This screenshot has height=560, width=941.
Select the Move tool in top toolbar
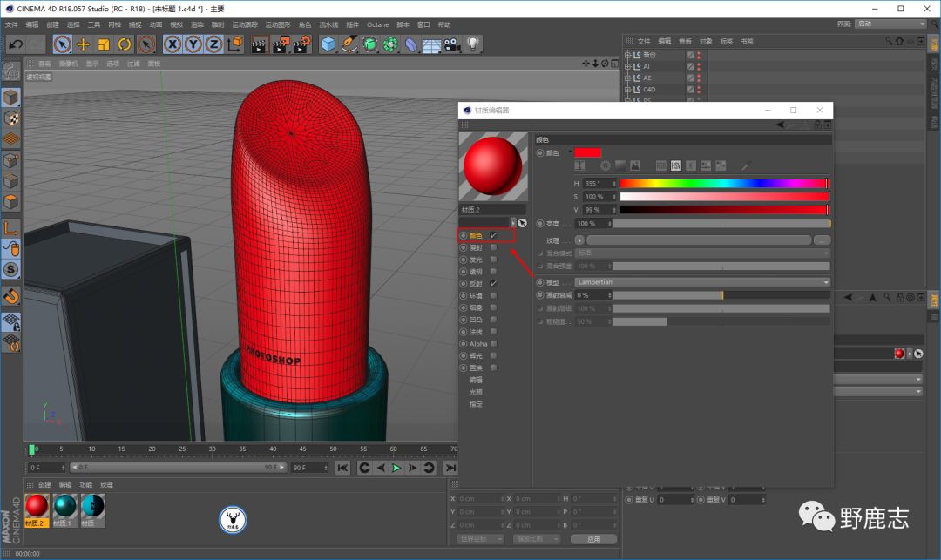[84, 44]
